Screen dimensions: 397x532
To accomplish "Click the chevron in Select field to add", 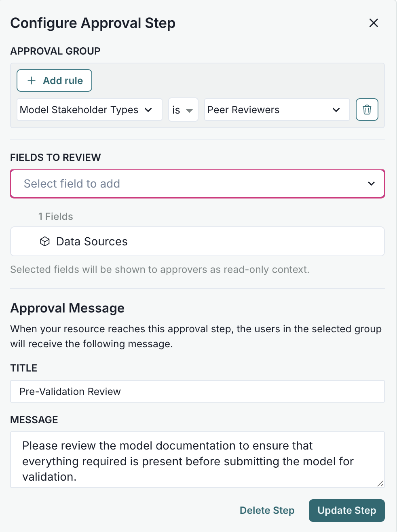I will pyautogui.click(x=371, y=184).
